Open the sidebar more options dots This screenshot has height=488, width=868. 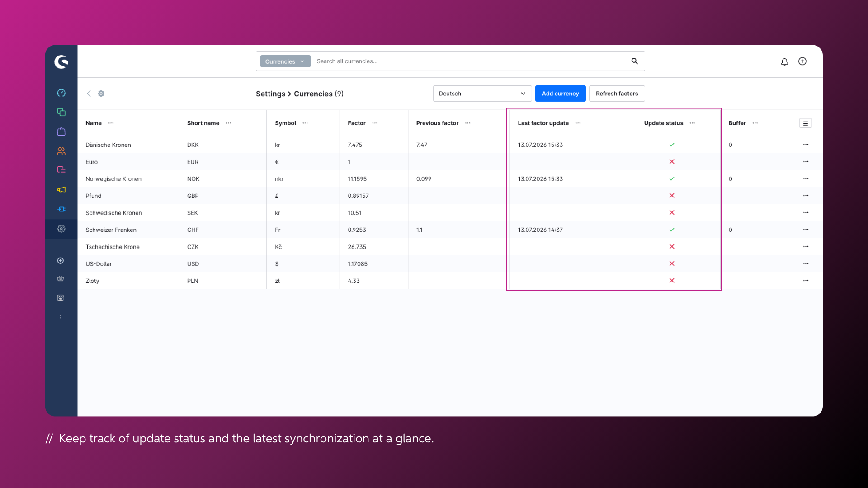point(61,317)
